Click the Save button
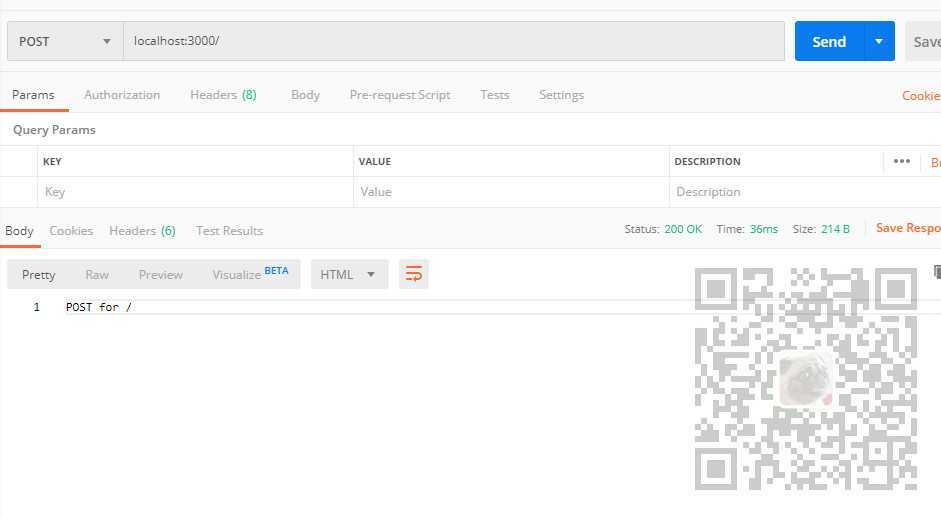Viewport: 941px width, 518px height. pos(925,41)
